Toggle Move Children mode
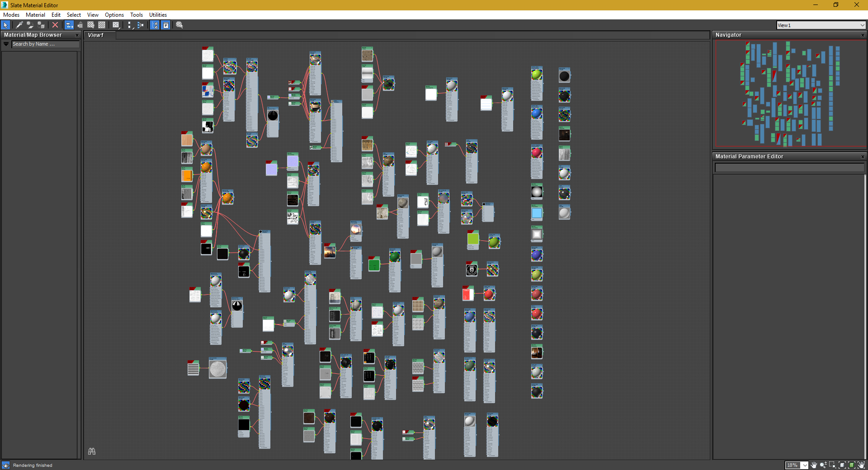Image resolution: width=868 pixels, height=470 pixels. 69,25
